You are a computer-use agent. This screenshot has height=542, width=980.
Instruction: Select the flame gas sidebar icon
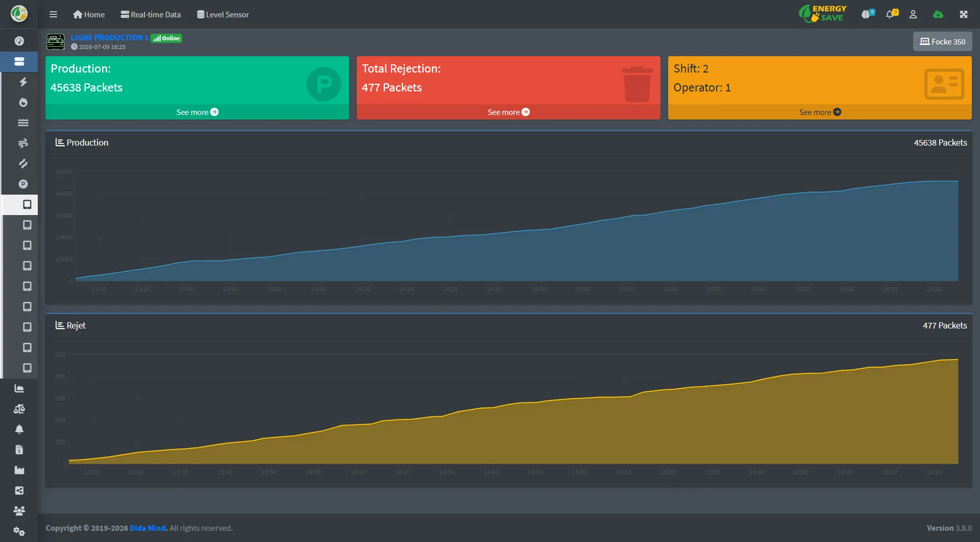click(23, 102)
